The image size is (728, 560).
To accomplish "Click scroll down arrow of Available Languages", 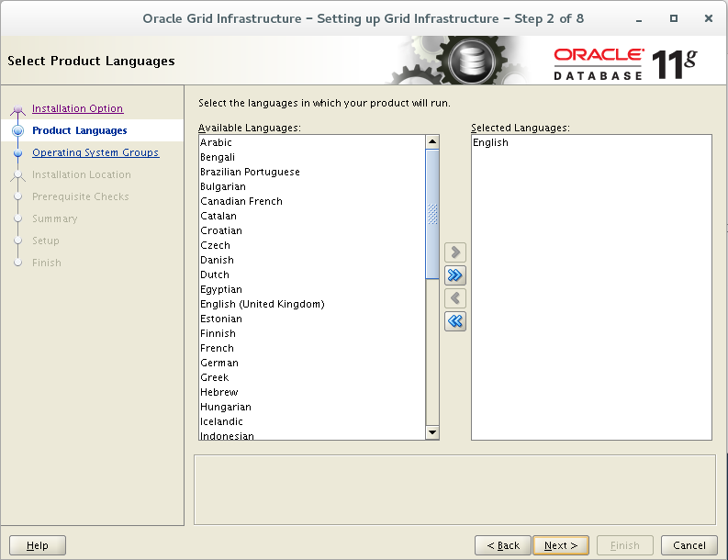I will tap(432, 432).
